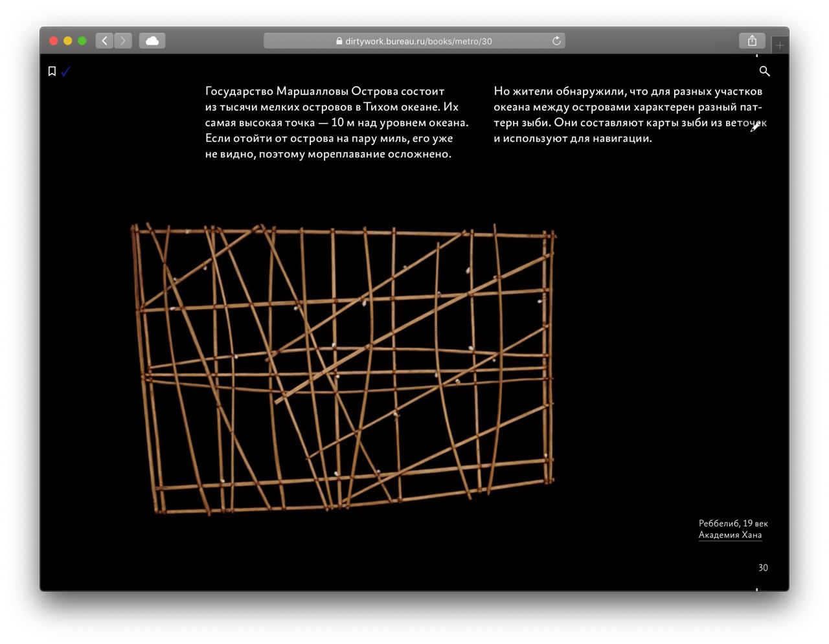This screenshot has height=644, width=829.
Task: Click the paragraph starting Но жители обнаружили
Action: (x=630, y=115)
